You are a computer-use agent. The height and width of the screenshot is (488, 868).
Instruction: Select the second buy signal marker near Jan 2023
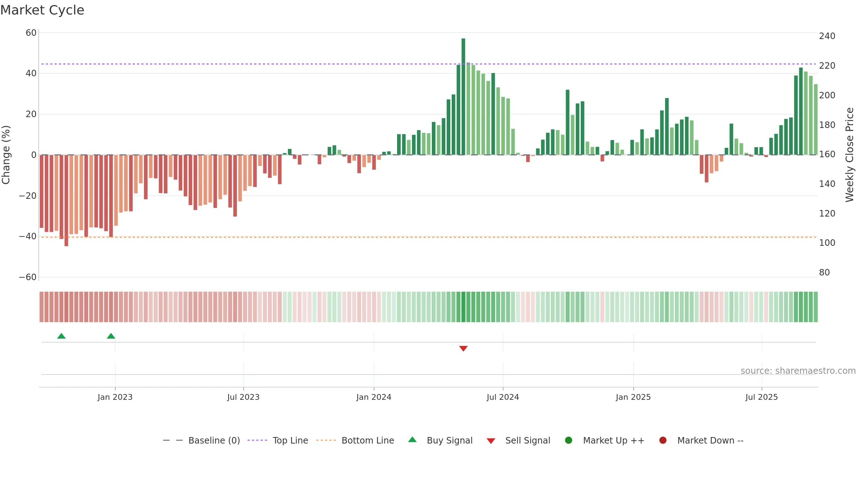click(111, 336)
